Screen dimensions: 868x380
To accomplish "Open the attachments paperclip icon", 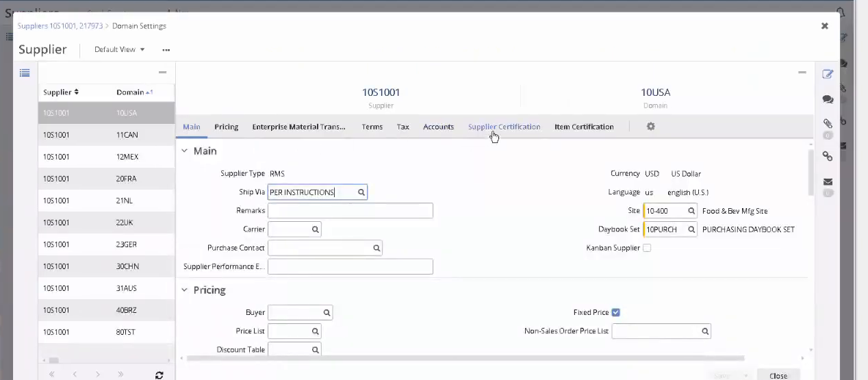I will tap(828, 124).
